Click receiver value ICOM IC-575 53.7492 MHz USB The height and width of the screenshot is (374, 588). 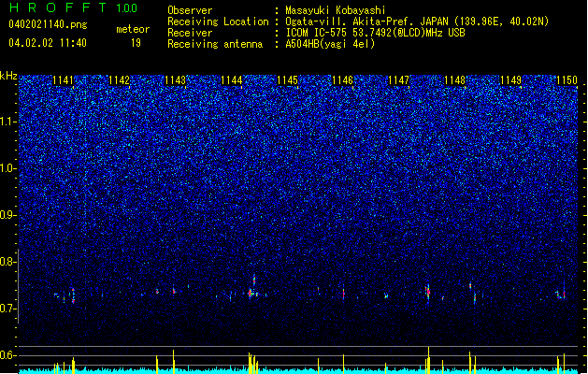click(376, 33)
